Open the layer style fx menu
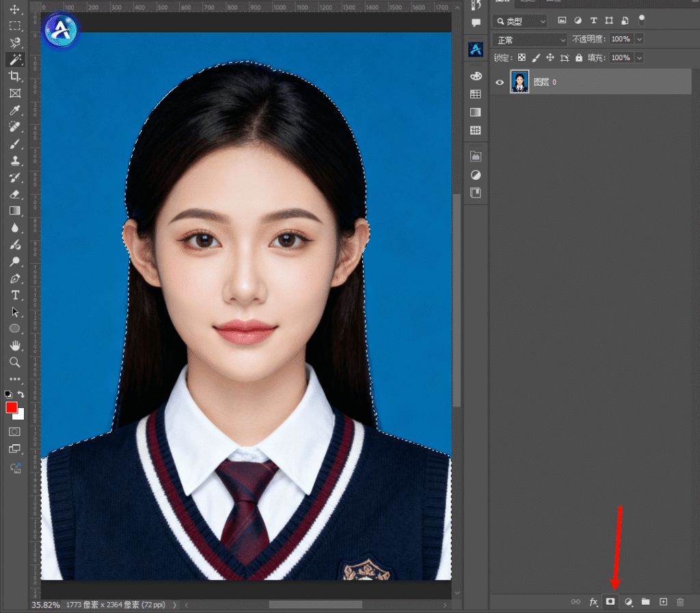 click(x=593, y=602)
